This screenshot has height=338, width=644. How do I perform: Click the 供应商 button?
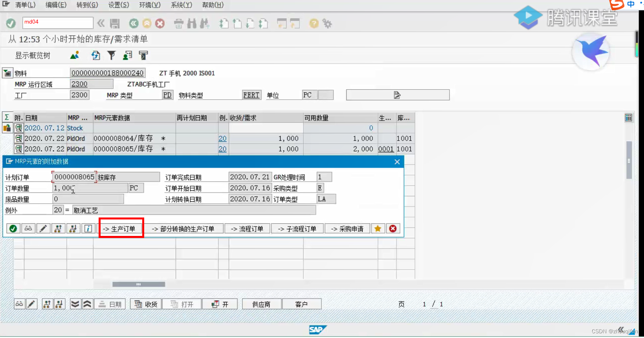pos(261,304)
